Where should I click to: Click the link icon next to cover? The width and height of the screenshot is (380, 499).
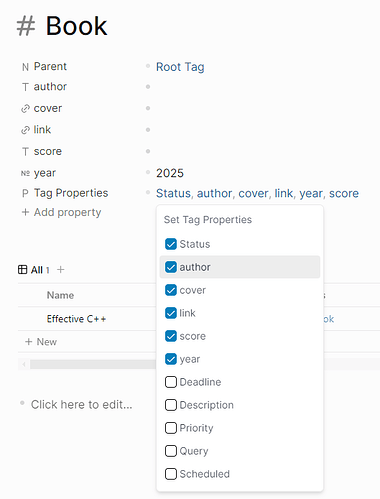pos(25,109)
